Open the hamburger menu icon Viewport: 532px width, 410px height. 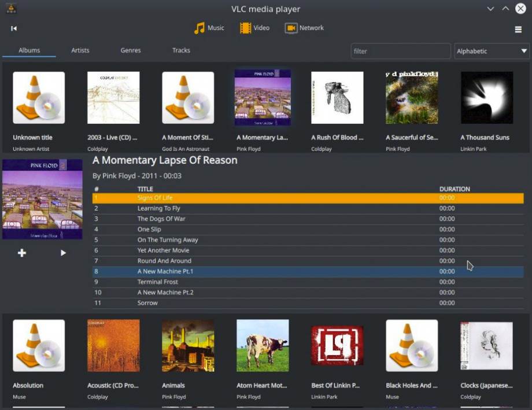[x=518, y=29]
